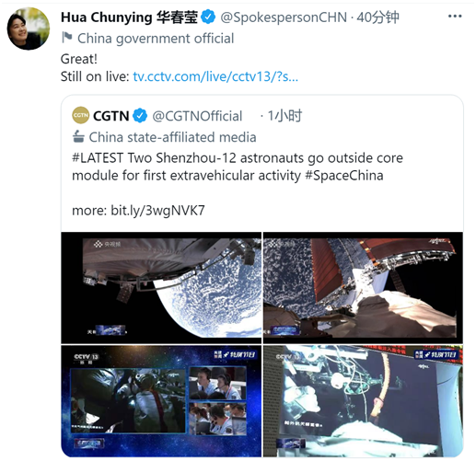Open Hua Chunying's profile avatar

pos(29,29)
